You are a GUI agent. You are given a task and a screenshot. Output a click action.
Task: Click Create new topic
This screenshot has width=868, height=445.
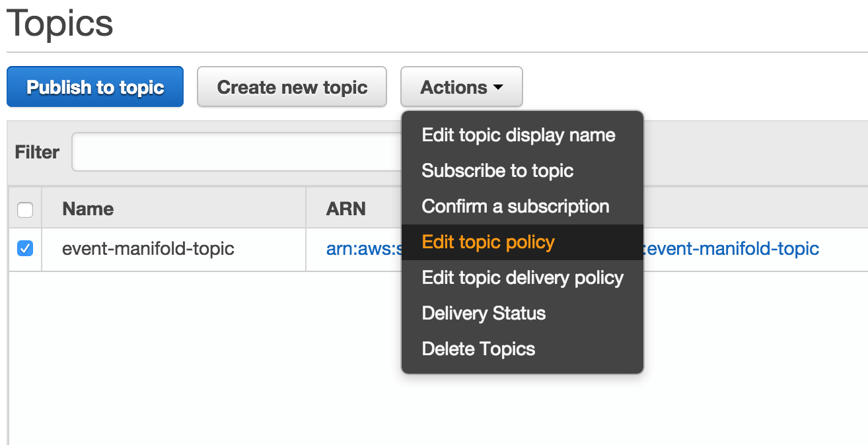point(291,86)
